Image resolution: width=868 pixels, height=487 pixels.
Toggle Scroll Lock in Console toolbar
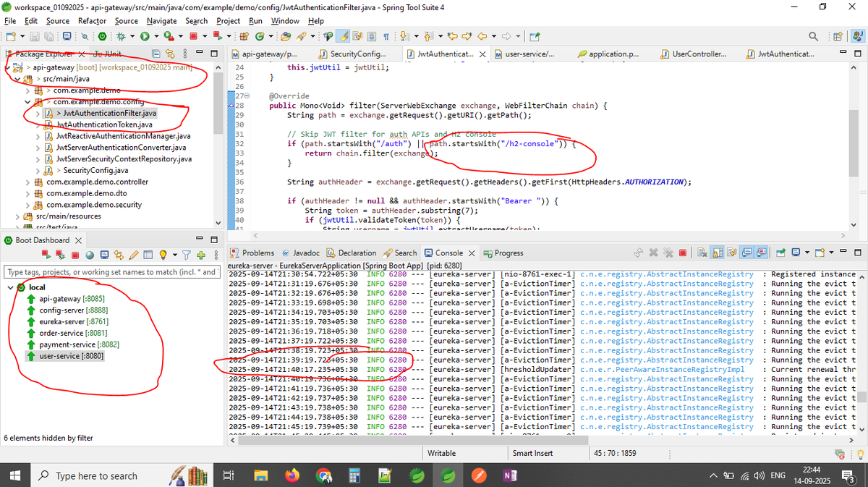coord(717,253)
